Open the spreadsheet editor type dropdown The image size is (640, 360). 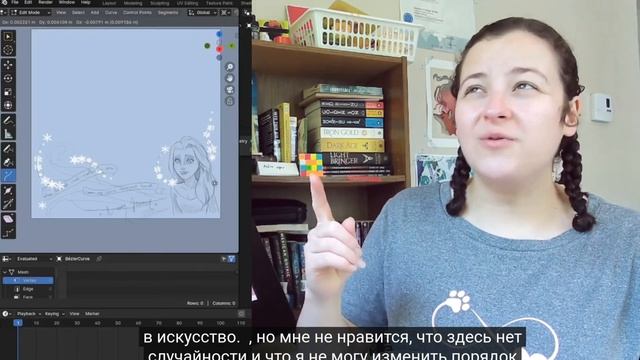(7, 259)
